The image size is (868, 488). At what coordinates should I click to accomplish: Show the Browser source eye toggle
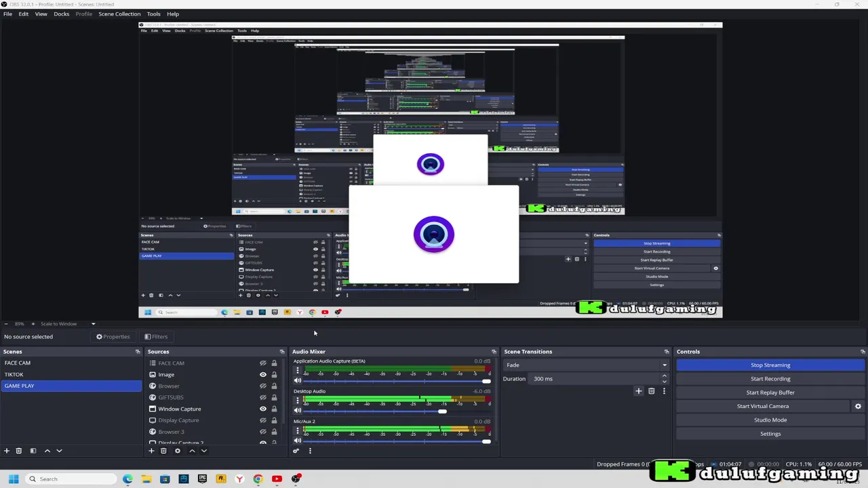(x=263, y=386)
